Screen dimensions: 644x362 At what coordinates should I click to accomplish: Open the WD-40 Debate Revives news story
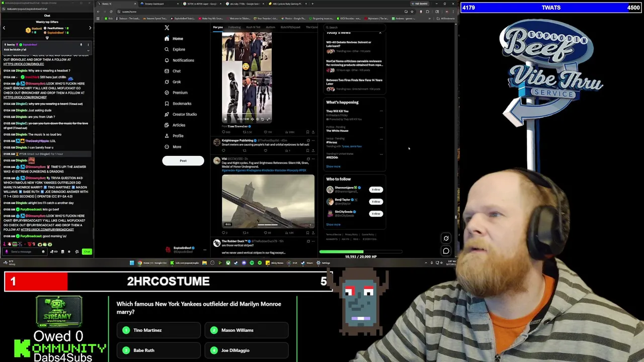tap(355, 46)
